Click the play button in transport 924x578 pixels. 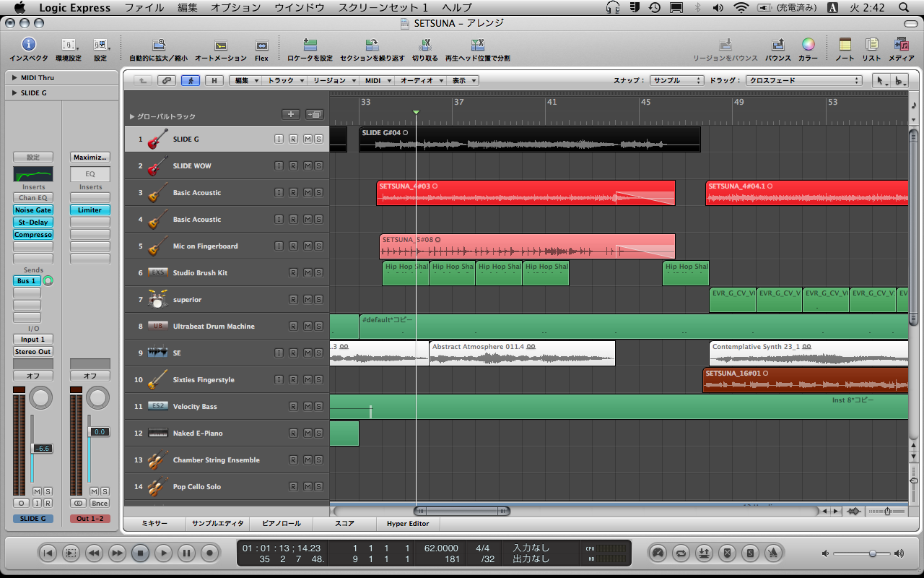(x=163, y=553)
